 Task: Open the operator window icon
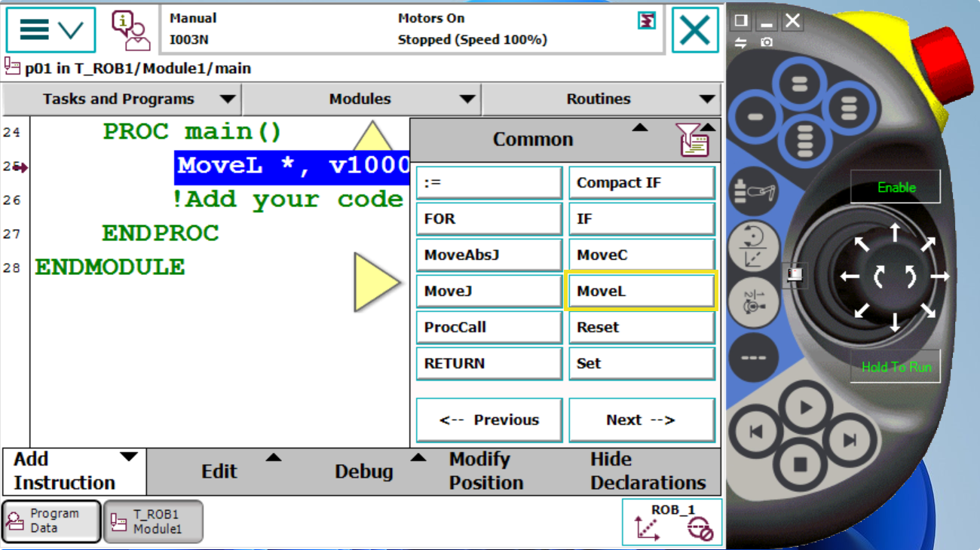[x=130, y=30]
